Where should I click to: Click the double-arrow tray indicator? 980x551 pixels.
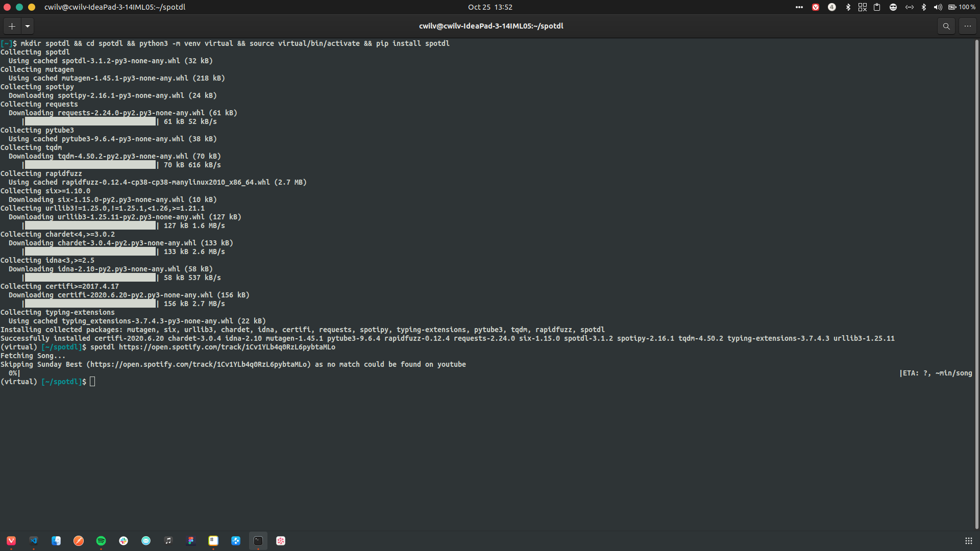click(910, 7)
